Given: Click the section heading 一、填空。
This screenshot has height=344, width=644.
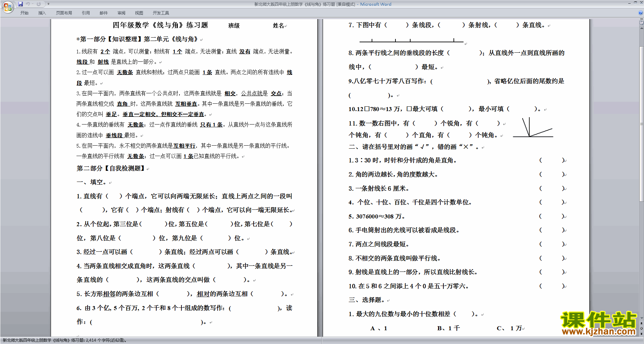Looking at the screenshot, I should tap(92, 182).
